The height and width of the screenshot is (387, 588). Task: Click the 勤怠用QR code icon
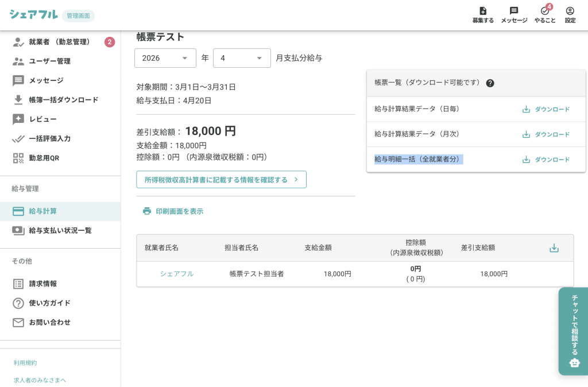click(18, 158)
